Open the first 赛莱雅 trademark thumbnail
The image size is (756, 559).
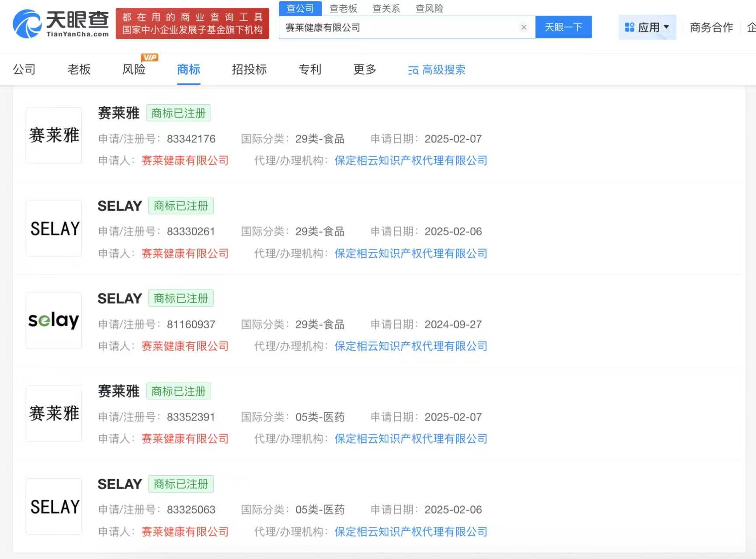(54, 135)
